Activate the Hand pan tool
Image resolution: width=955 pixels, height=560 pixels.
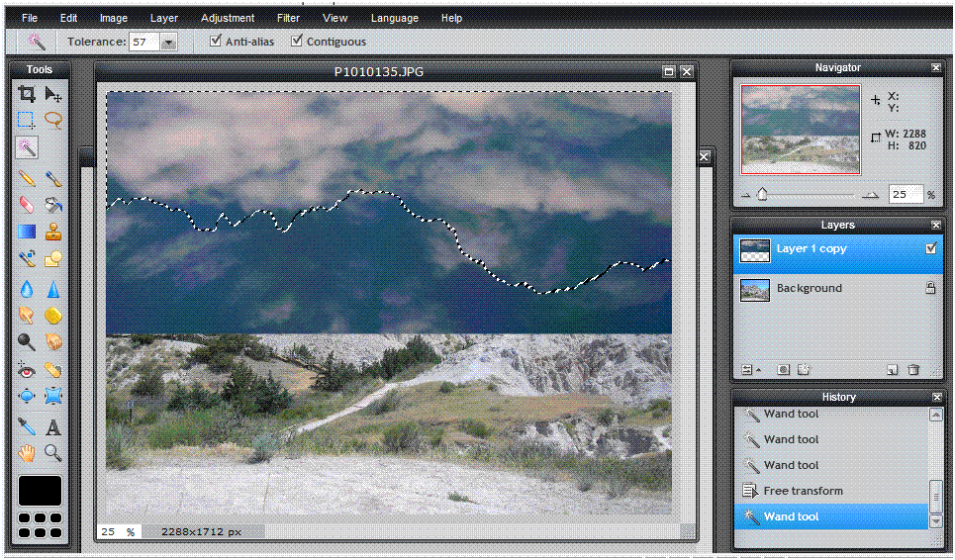(27, 453)
